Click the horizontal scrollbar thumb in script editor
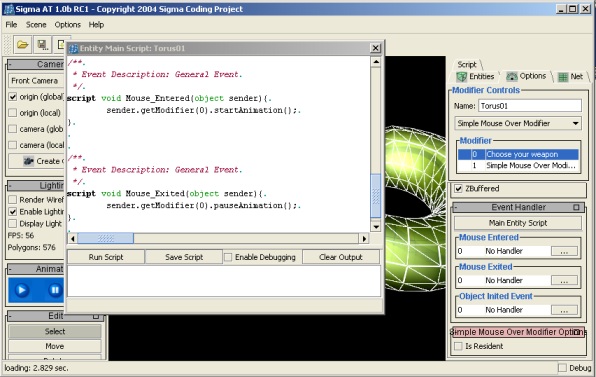 click(106, 239)
